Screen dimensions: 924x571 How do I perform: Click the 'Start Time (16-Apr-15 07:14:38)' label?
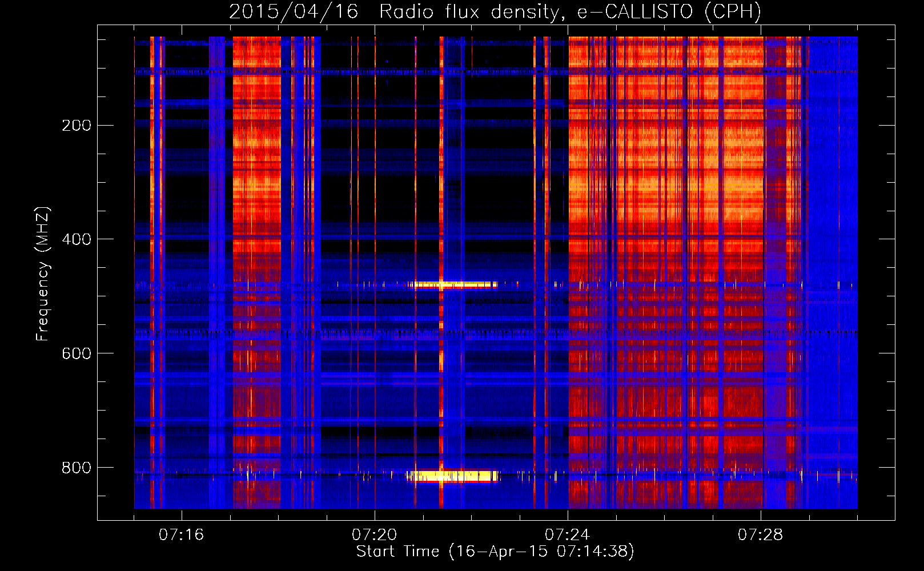495,552
